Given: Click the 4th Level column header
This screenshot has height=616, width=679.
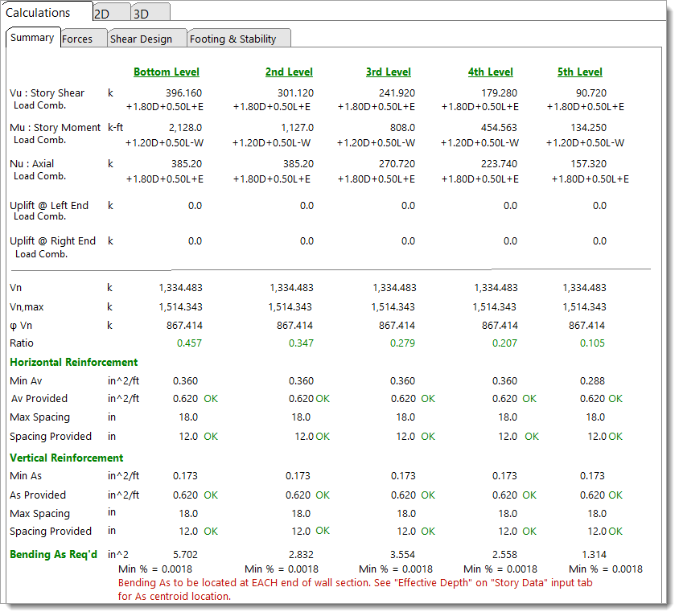Looking at the screenshot, I should coord(490,72).
